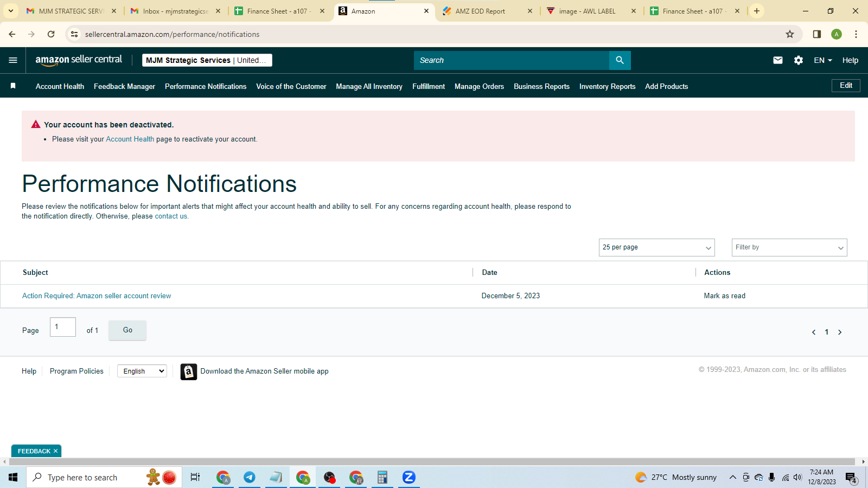This screenshot has width=868, height=488.
Task: Open Inventory Reports menu item
Action: pyautogui.click(x=607, y=86)
